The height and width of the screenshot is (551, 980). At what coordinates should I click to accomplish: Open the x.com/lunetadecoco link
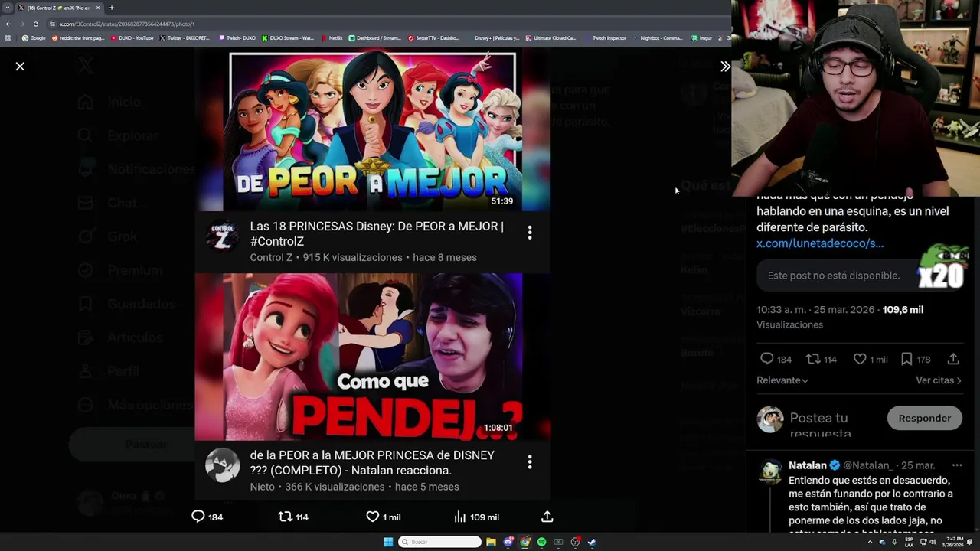click(x=820, y=243)
